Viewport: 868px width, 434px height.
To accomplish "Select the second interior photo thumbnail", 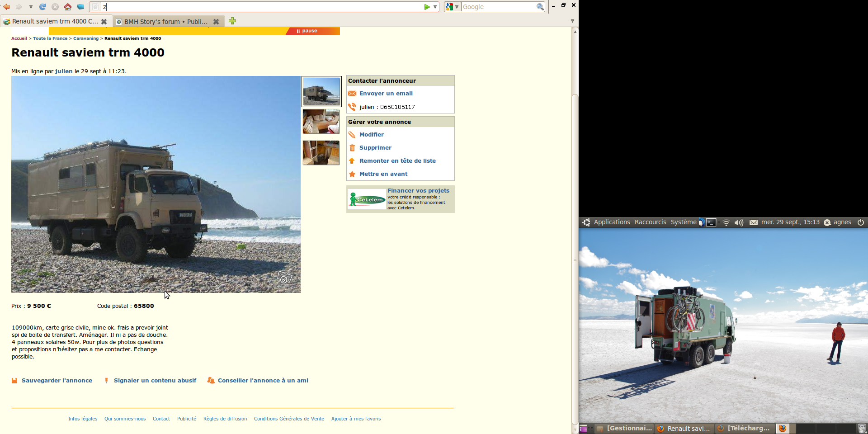I will pyautogui.click(x=321, y=153).
